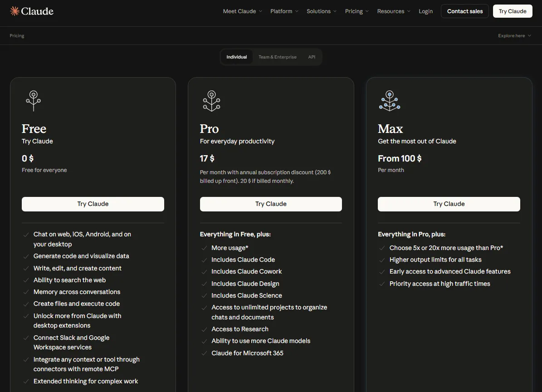This screenshot has width=542, height=392.
Task: Click 'Access to Research' feature
Action: pyautogui.click(x=240, y=329)
